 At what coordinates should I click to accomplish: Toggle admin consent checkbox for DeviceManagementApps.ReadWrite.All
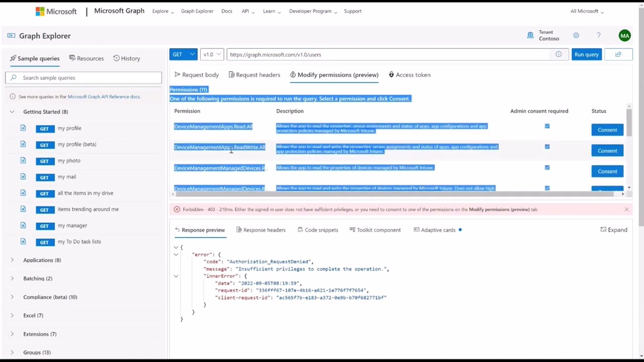pos(547,147)
